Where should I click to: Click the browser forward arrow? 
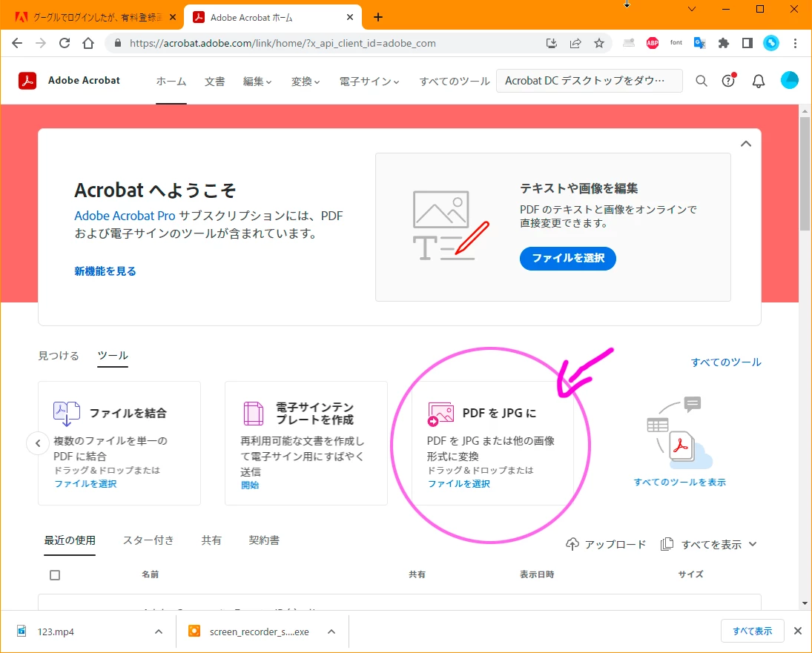point(40,43)
